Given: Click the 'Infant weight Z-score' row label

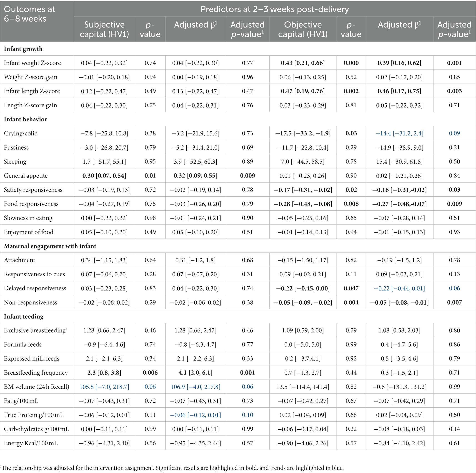Looking at the screenshot, I should pos(32,63).
